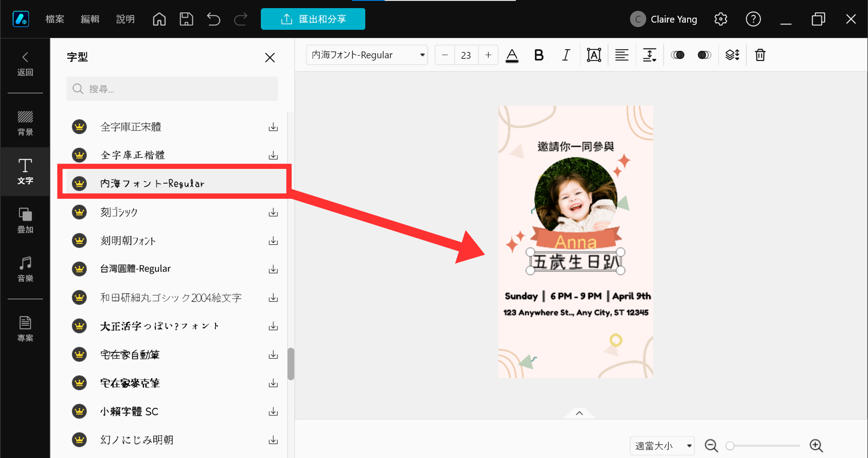Image resolution: width=868 pixels, height=458 pixels.
Task: Click the 匯出和分享 export button
Action: [x=313, y=19]
